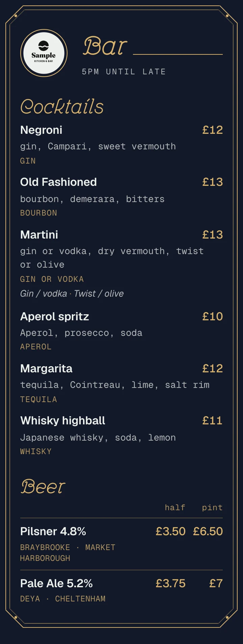Select the Negroni cocktail name
Screen dimensions: 243x644
coord(41,130)
